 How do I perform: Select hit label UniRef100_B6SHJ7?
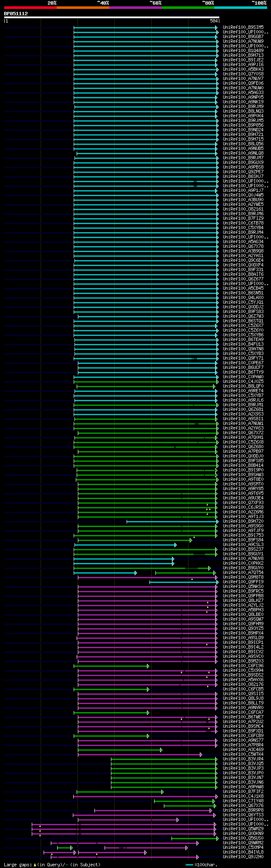[243, 177]
